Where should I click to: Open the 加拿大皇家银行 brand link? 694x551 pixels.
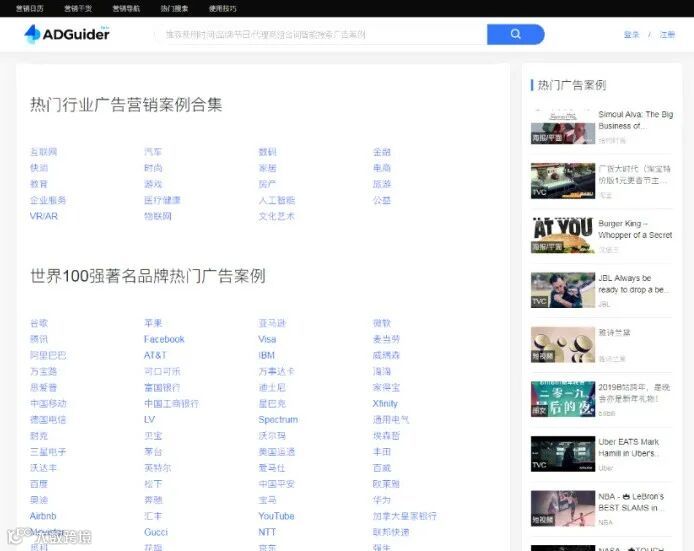pos(405,516)
